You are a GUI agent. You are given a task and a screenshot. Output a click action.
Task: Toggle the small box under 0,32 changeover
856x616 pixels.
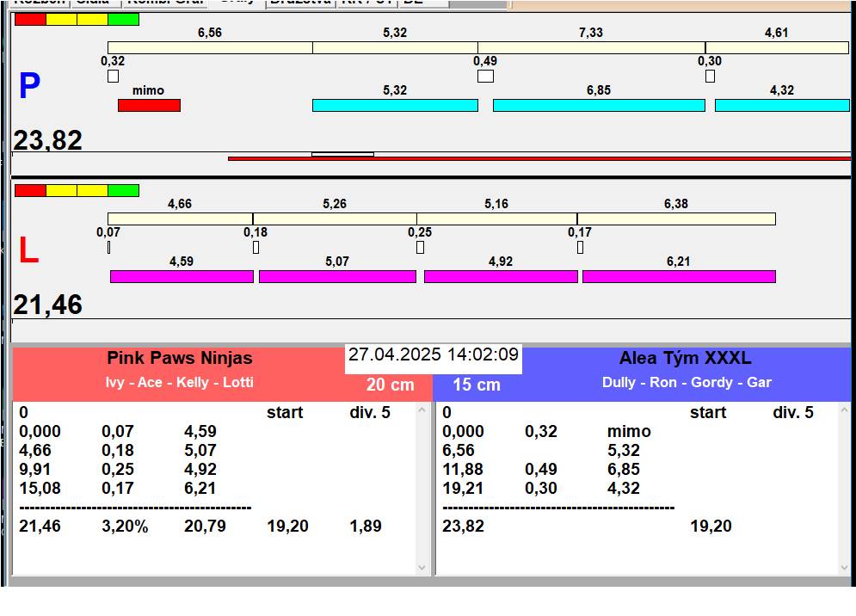113,77
